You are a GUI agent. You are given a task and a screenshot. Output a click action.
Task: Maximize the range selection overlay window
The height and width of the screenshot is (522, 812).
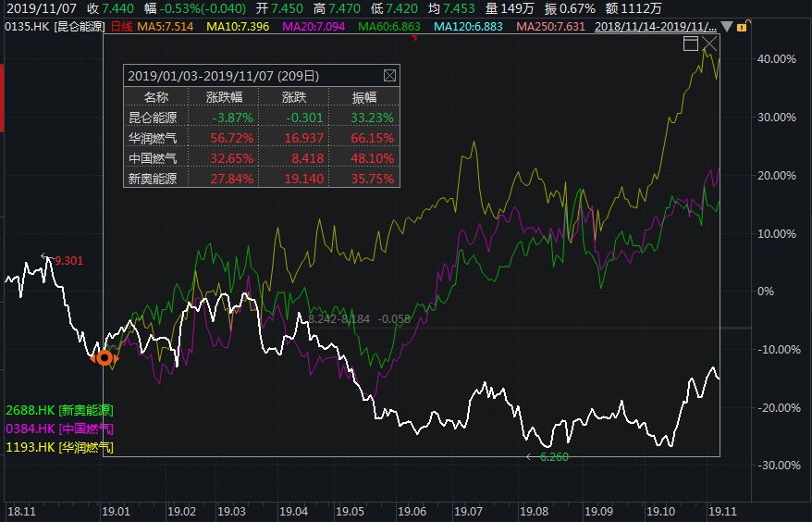[x=690, y=43]
